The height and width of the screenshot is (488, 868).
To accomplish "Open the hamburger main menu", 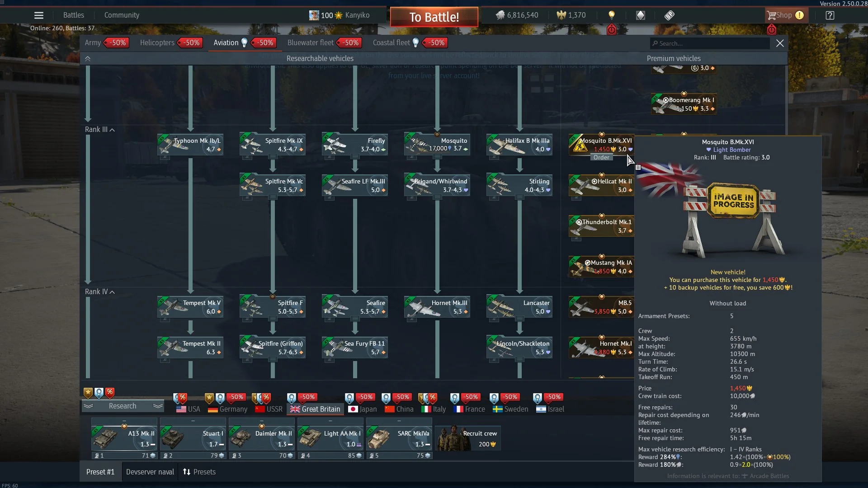I will (39, 15).
